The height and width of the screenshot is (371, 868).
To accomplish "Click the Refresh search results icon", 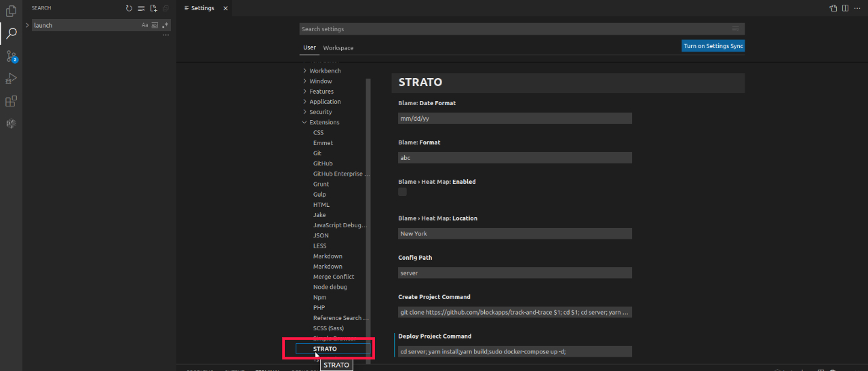I will 130,8.
